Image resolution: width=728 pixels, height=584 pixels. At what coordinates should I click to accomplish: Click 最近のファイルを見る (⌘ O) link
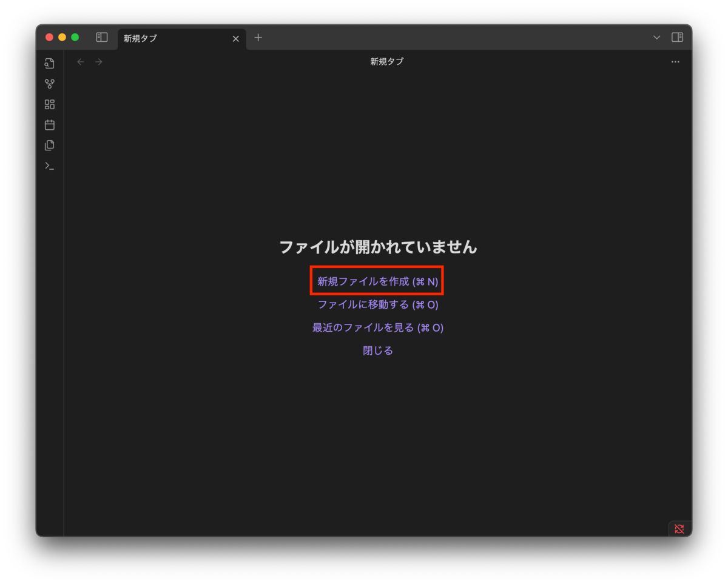pyautogui.click(x=378, y=327)
